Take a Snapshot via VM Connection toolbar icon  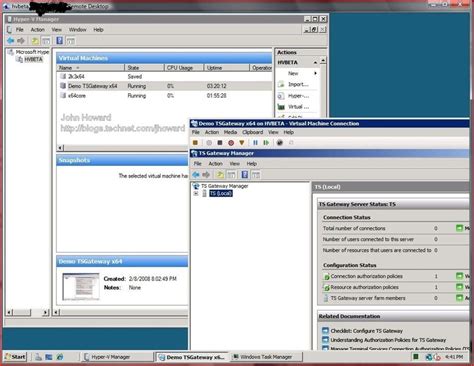pos(280,143)
